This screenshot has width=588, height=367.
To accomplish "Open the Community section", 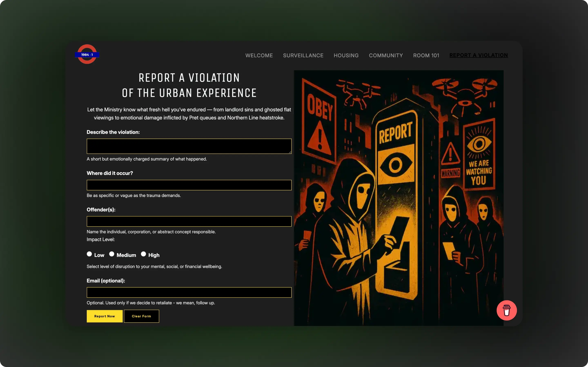I will 386,55.
